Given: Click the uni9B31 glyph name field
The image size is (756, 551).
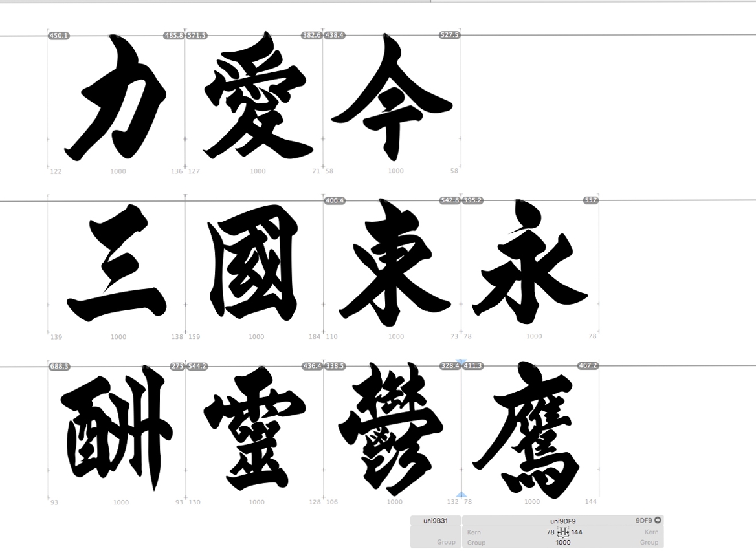Looking at the screenshot, I should 435,521.
